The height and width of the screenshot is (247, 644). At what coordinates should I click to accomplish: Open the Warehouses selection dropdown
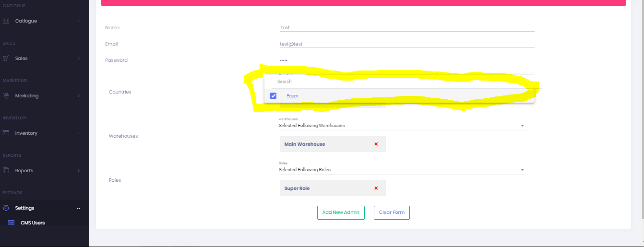[x=402, y=126]
